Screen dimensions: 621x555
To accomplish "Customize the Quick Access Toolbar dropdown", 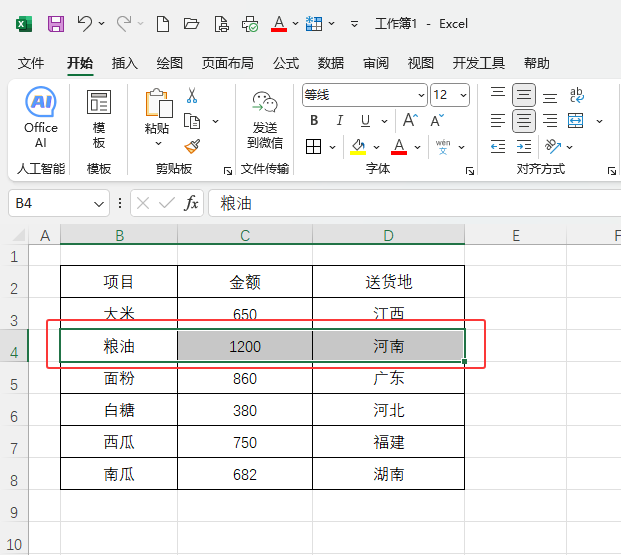I will (354, 24).
